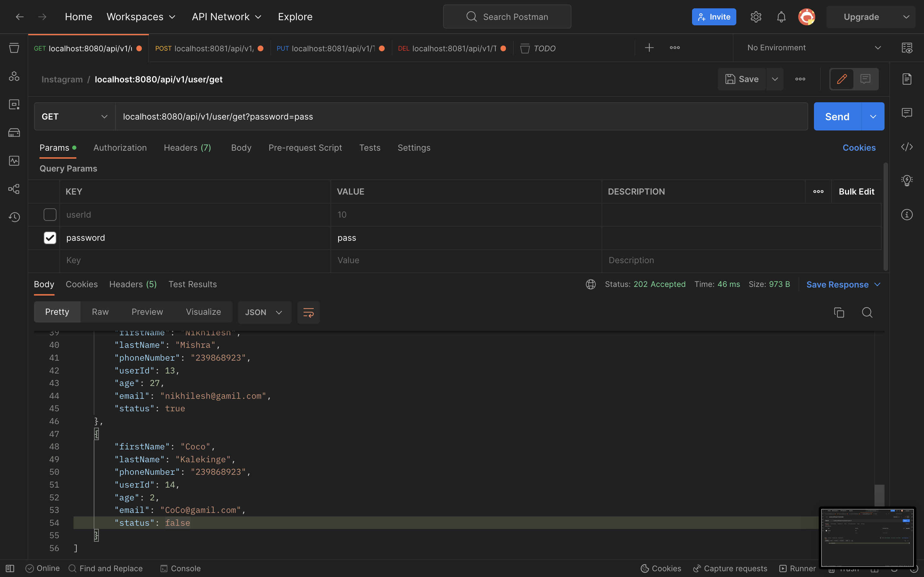
Task: Expand the No Environment selector
Action: point(813,48)
